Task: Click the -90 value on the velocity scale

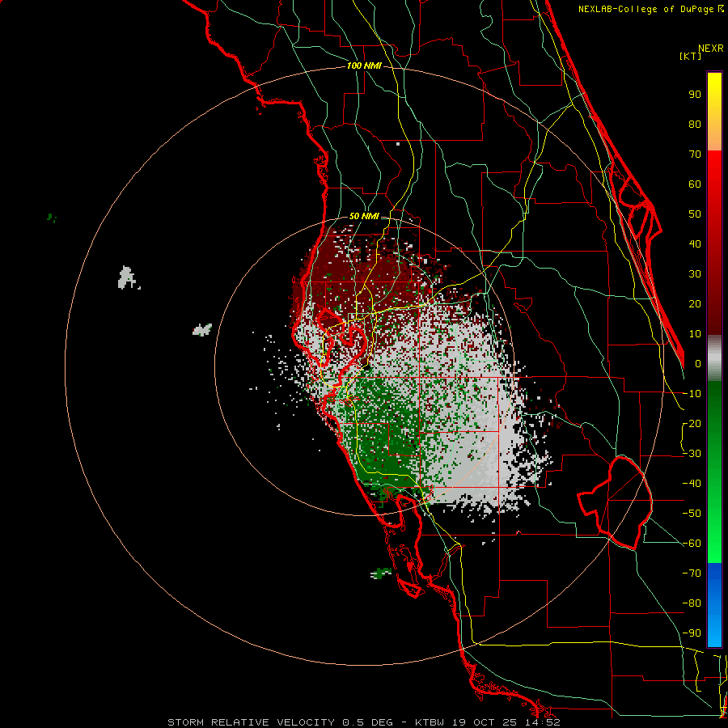Action: [692, 633]
